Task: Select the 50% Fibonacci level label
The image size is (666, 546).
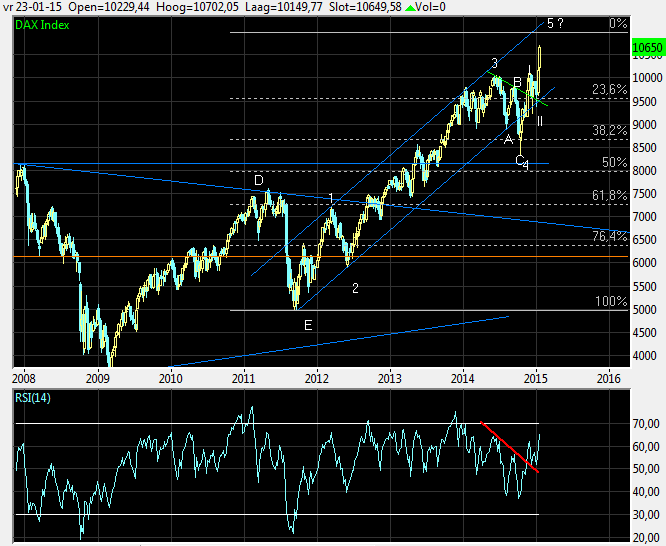Action: pos(614,162)
